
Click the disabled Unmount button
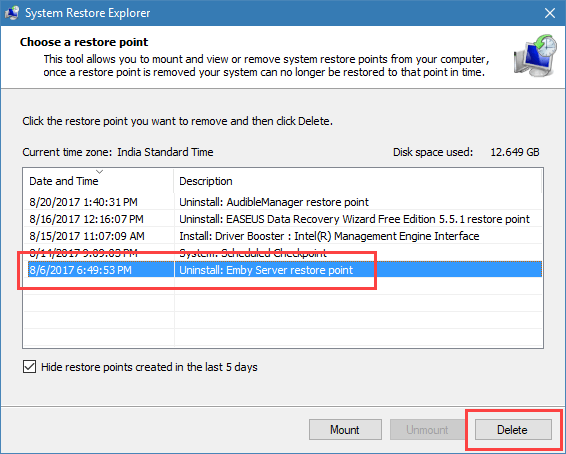(427, 429)
